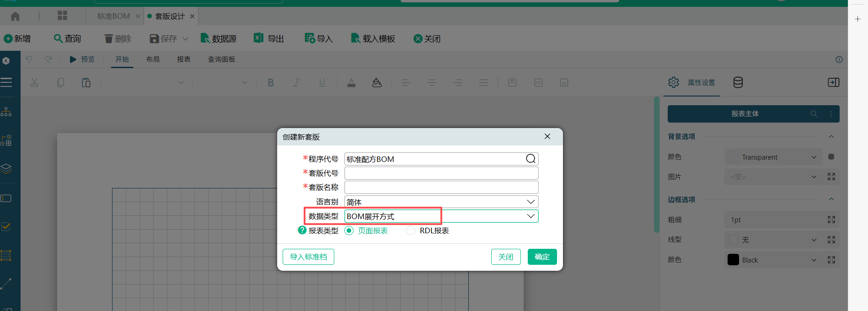Switch to the 标准BOM tab
The height and width of the screenshot is (311, 868).
pos(113,16)
